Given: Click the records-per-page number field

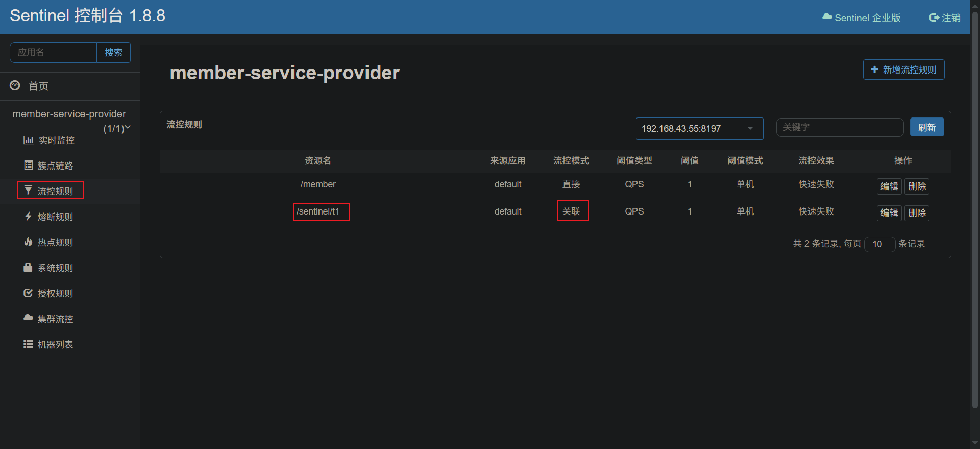Looking at the screenshot, I should click(x=879, y=244).
